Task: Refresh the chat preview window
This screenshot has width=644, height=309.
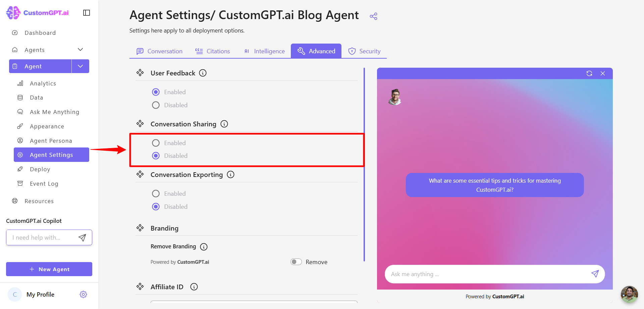Action: [589, 73]
